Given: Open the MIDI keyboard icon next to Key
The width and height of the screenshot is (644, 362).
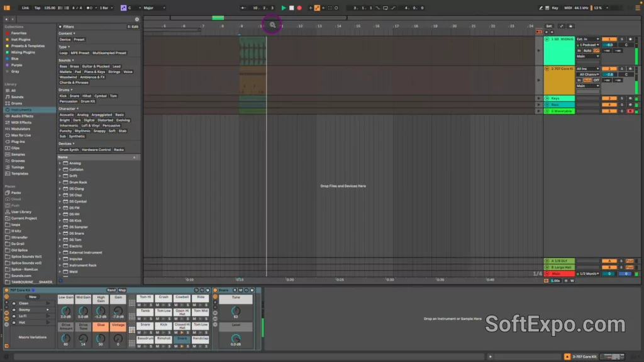Looking at the screenshot, I should point(547,8).
